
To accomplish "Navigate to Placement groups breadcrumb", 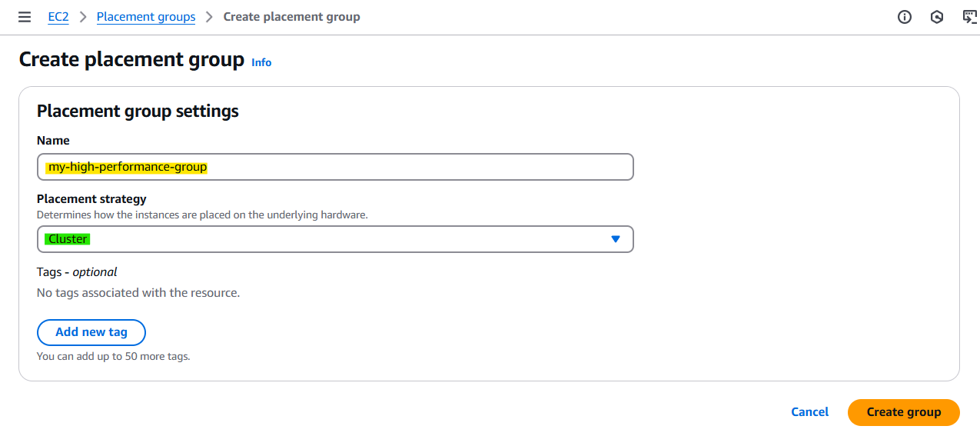I will [146, 17].
